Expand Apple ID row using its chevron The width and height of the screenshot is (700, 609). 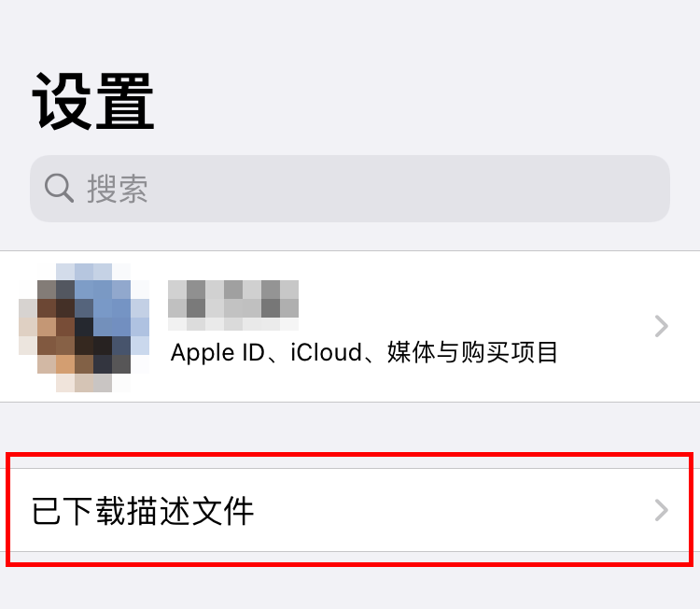click(x=661, y=326)
